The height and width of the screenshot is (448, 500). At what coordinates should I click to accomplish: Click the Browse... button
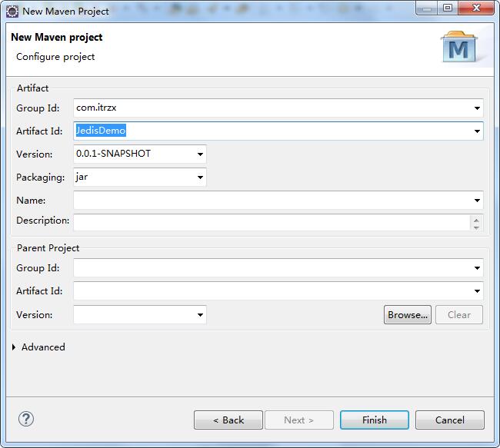[408, 315]
